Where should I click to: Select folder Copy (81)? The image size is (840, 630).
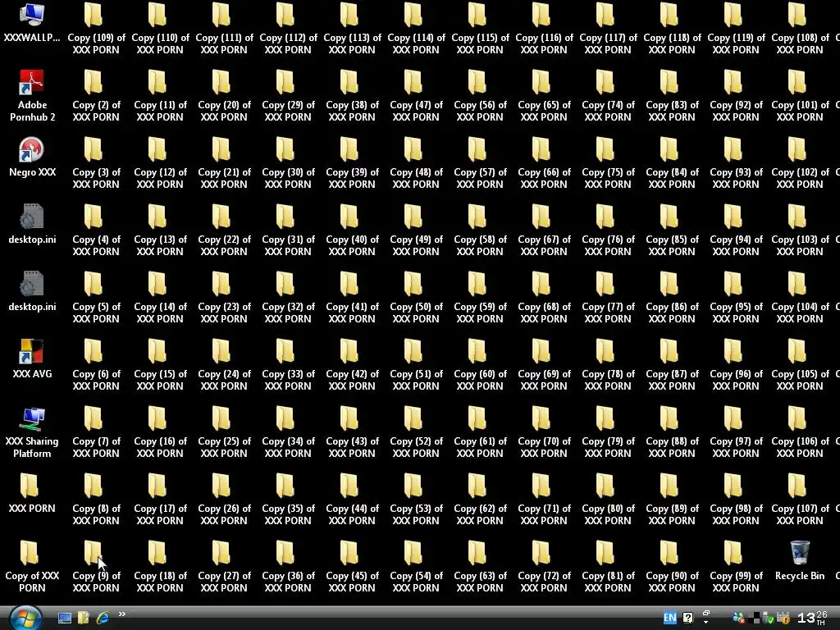click(x=608, y=567)
